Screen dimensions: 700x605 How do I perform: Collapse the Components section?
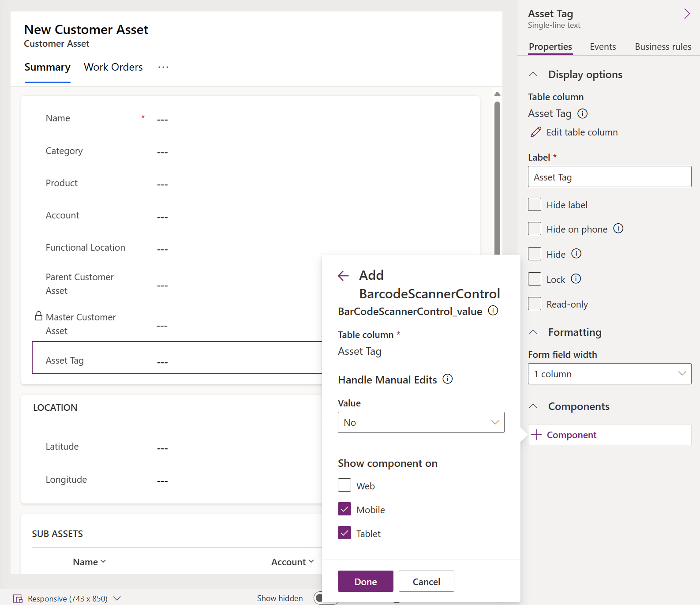point(533,406)
